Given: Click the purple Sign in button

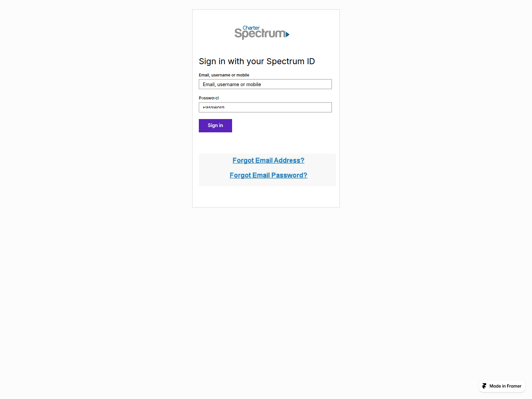Looking at the screenshot, I should pyautogui.click(x=215, y=126).
